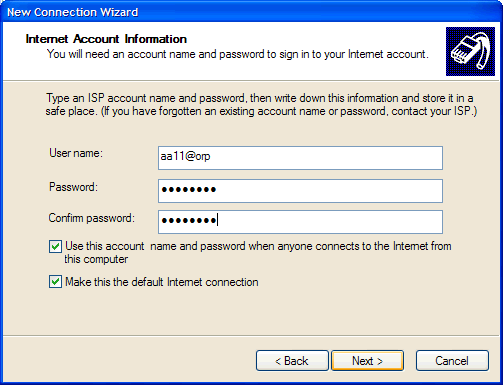The height and width of the screenshot is (385, 503).
Task: Click the 'this computer' wrapped label line
Action: [96, 259]
